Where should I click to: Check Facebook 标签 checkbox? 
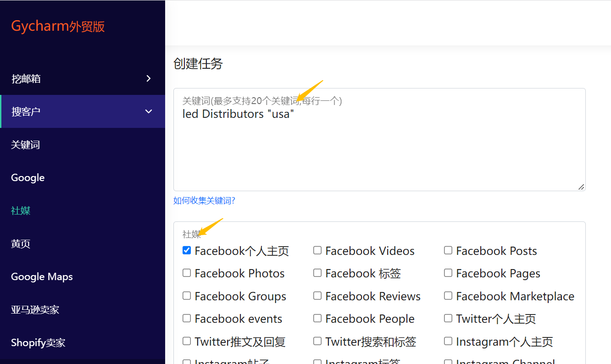coord(317,273)
